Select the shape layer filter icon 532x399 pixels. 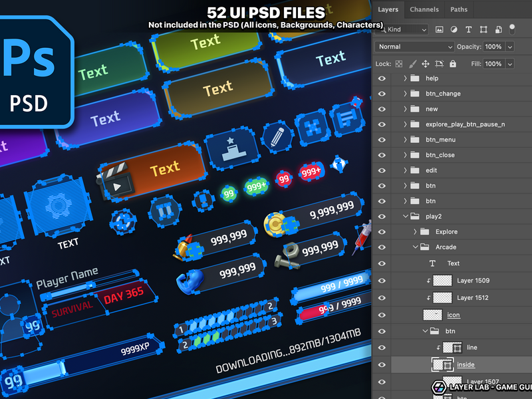coord(483,29)
